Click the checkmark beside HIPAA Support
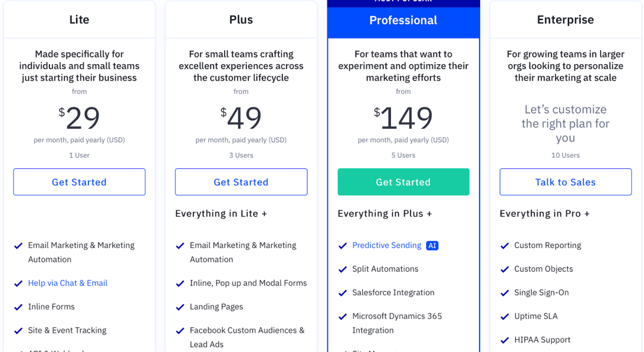Image resolution: width=644 pixels, height=352 pixels. click(504, 339)
